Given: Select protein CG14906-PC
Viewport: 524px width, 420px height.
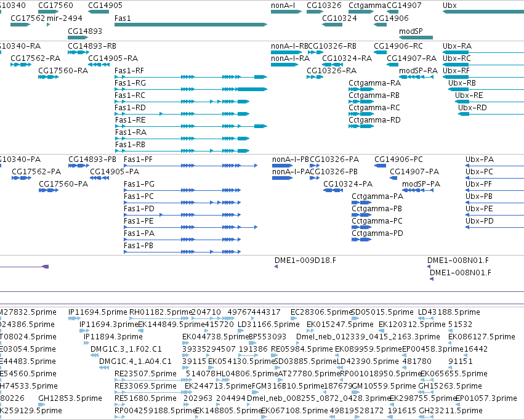Looking at the screenshot, I should 381,166.
